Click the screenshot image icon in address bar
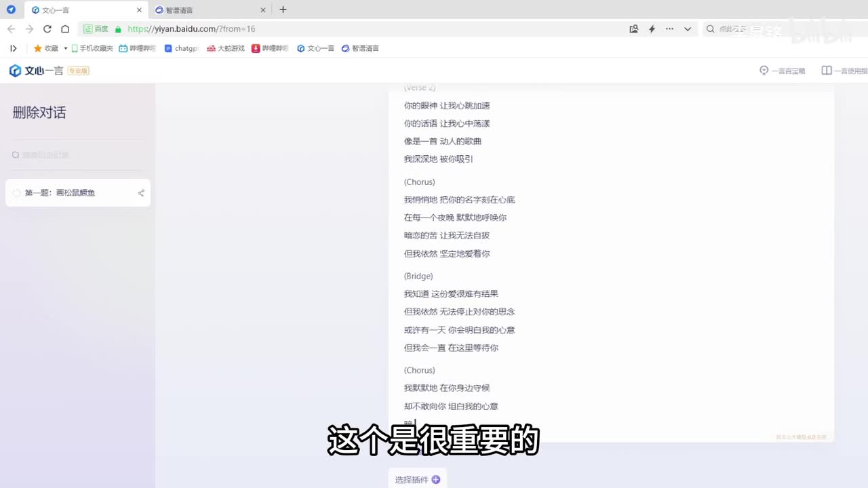The image size is (868, 488). (633, 29)
